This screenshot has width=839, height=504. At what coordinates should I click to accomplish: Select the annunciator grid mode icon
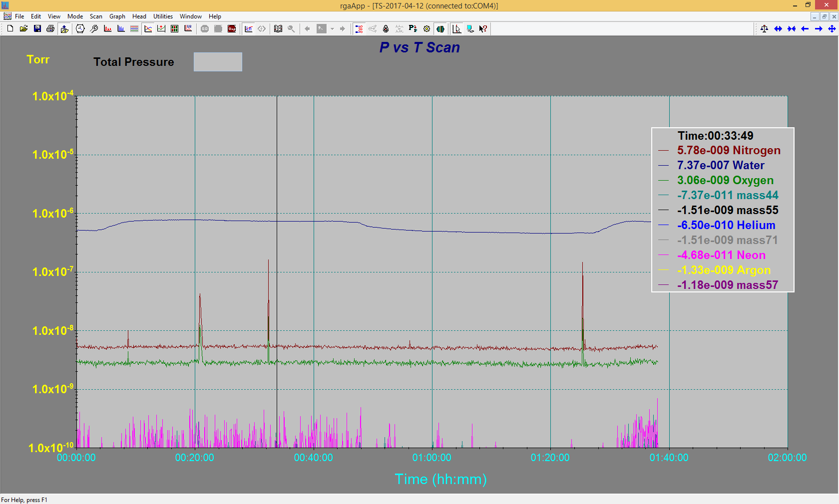pos(175,29)
